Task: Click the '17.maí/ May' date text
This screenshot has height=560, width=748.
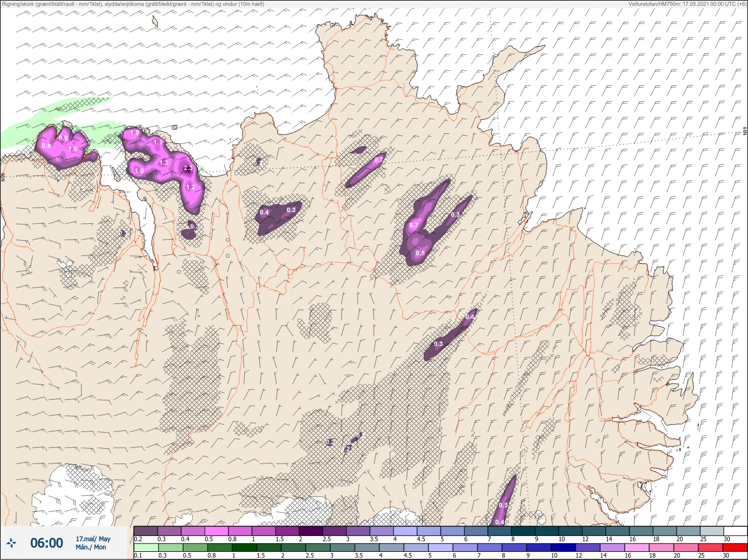Action: pos(93,539)
